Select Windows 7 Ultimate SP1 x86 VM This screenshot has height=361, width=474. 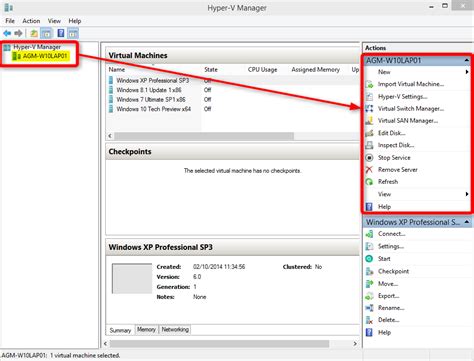pyautogui.click(x=151, y=99)
